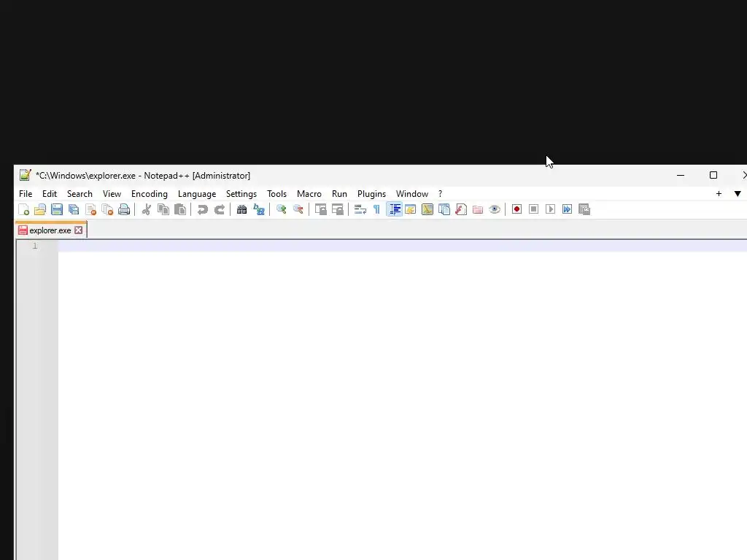Image resolution: width=747 pixels, height=560 pixels.
Task: Open the Search menu
Action: [x=80, y=194]
